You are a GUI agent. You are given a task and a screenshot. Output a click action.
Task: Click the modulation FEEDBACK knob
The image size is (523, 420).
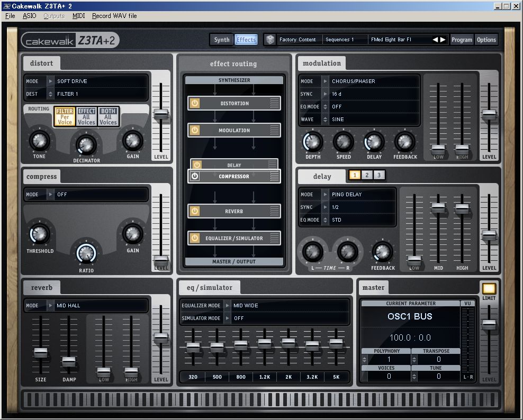click(x=405, y=142)
